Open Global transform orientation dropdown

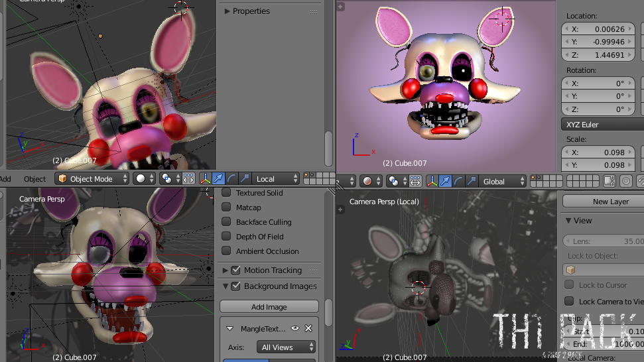pos(503,181)
